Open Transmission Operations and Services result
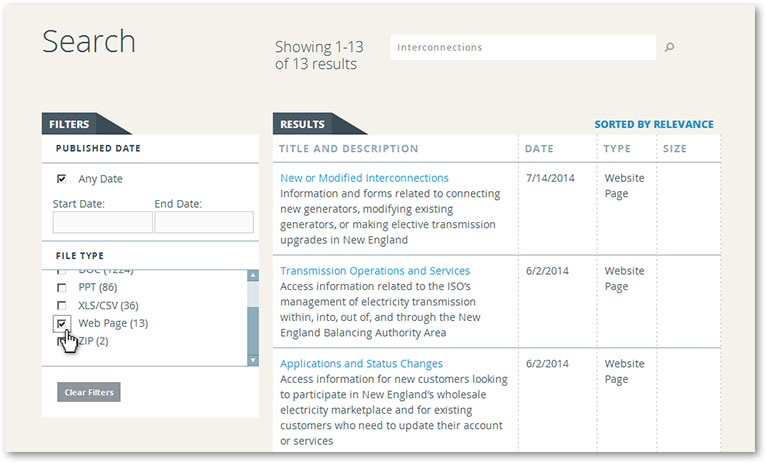 point(374,271)
